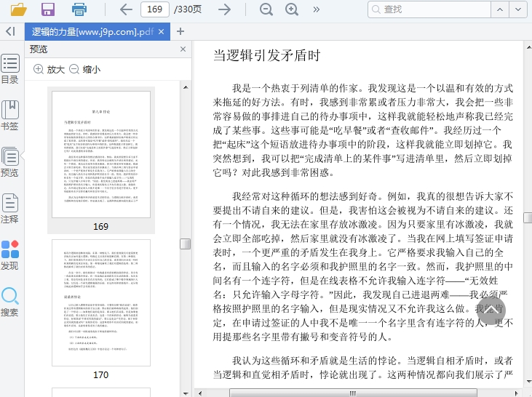Click 缩小 to shrink thumbnails
This screenshot has width=532, height=397.
pos(85,70)
